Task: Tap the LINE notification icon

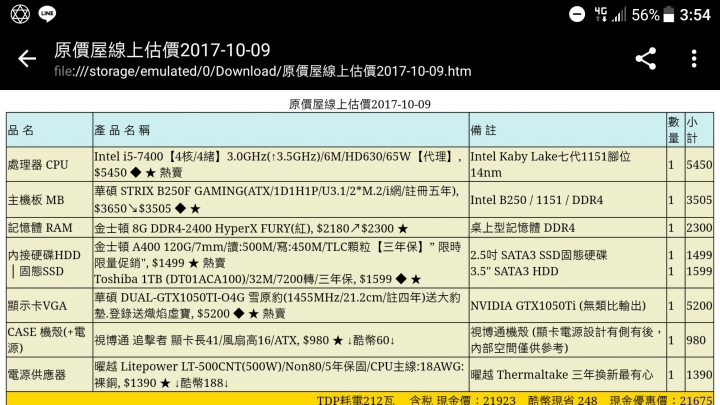Action: 47,14
